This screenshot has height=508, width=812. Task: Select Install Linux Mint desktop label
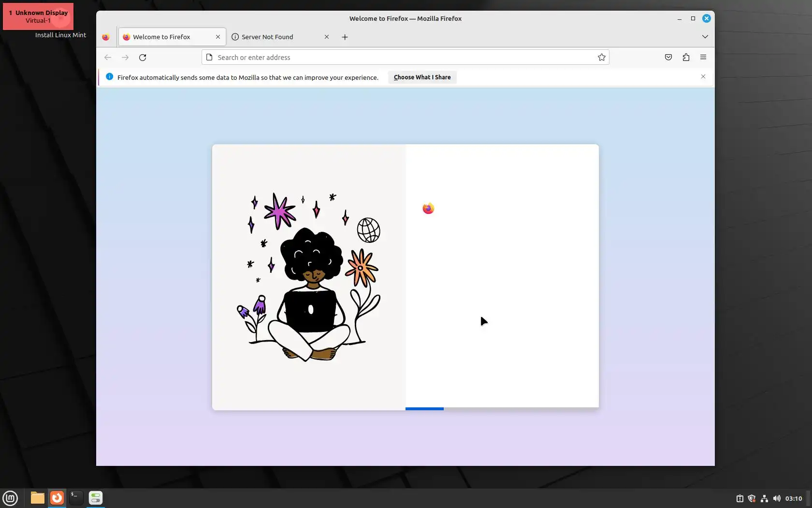pyautogui.click(x=60, y=35)
